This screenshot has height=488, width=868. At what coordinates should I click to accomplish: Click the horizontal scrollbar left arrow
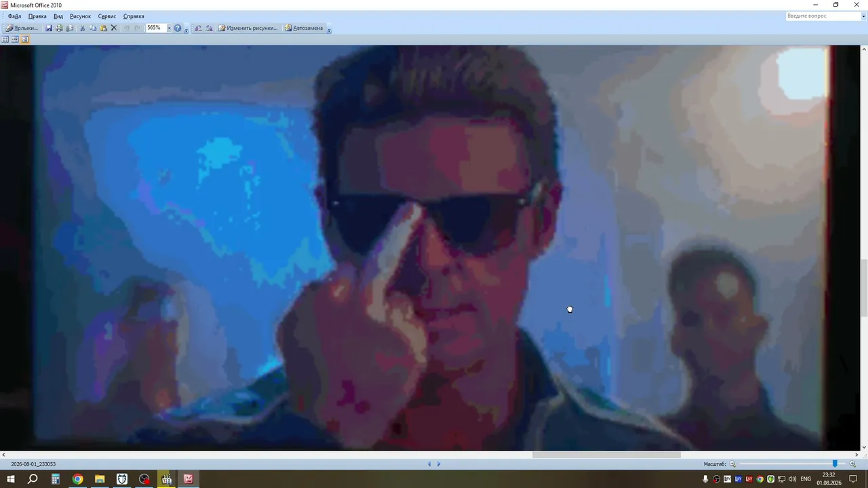[x=3, y=455]
